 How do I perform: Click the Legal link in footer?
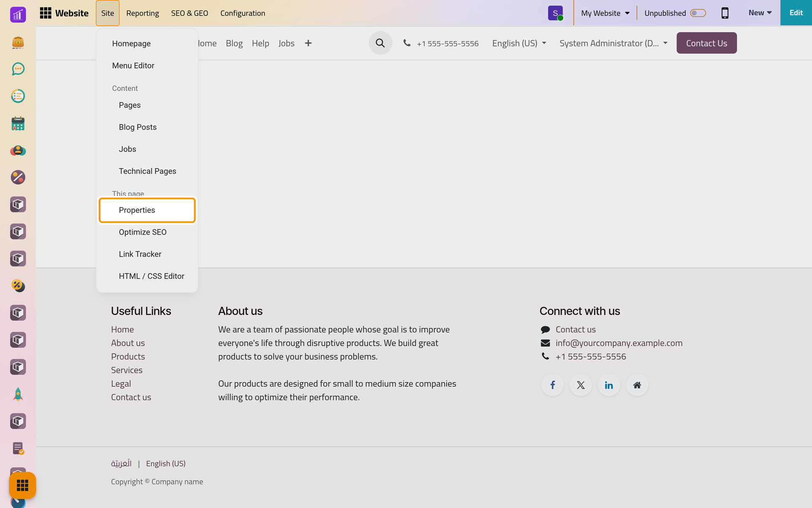(x=121, y=384)
